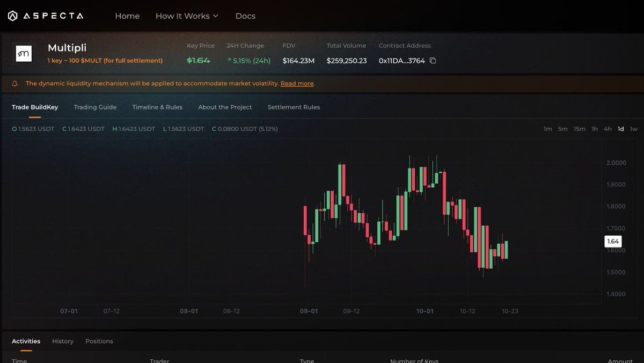The image size is (644, 363).
Task: Switch to the Trade BuildKey tab
Action: 35,107
